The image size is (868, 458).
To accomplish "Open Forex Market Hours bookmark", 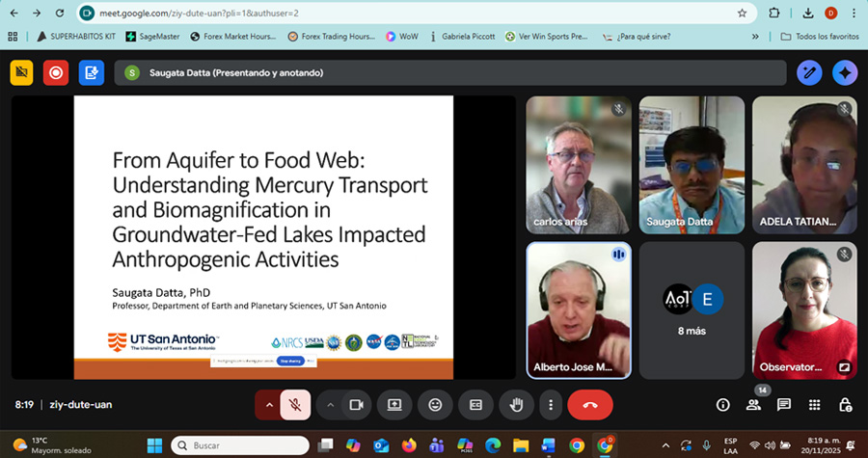I will click(x=233, y=37).
